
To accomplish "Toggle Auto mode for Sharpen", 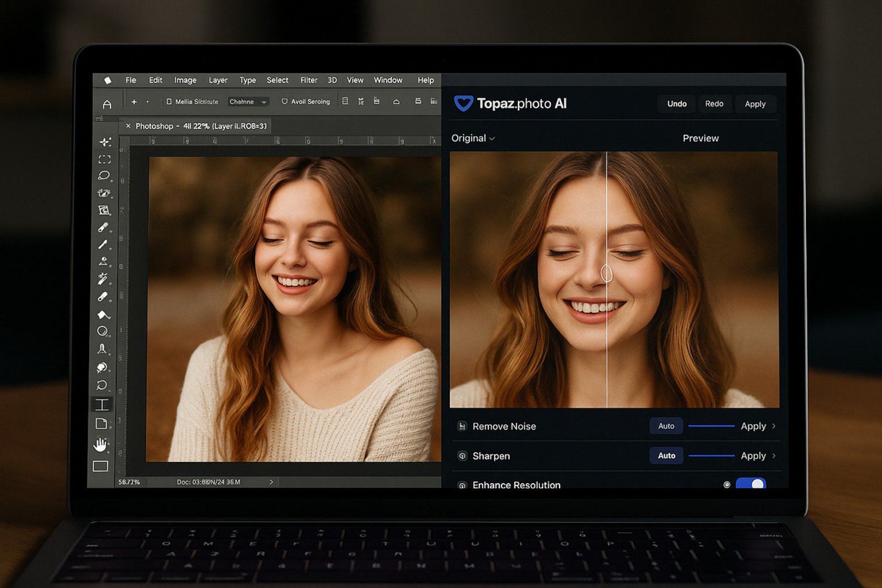I will click(666, 456).
